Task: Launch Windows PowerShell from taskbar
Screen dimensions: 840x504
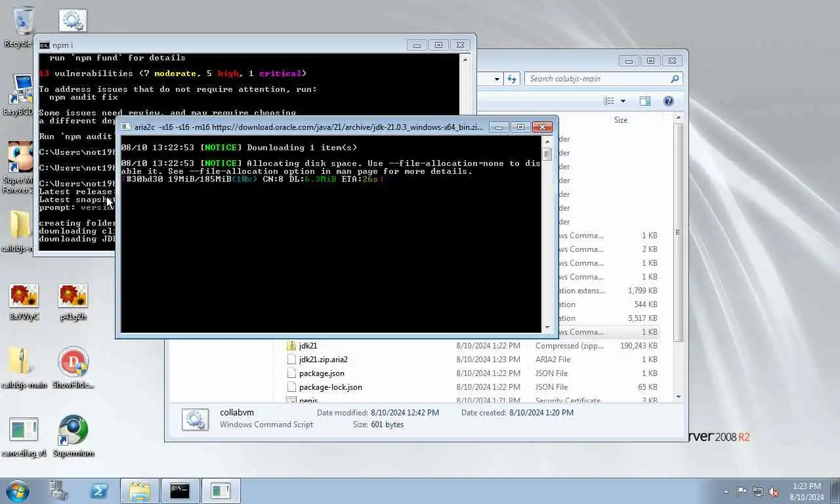Action: pyautogui.click(x=99, y=491)
